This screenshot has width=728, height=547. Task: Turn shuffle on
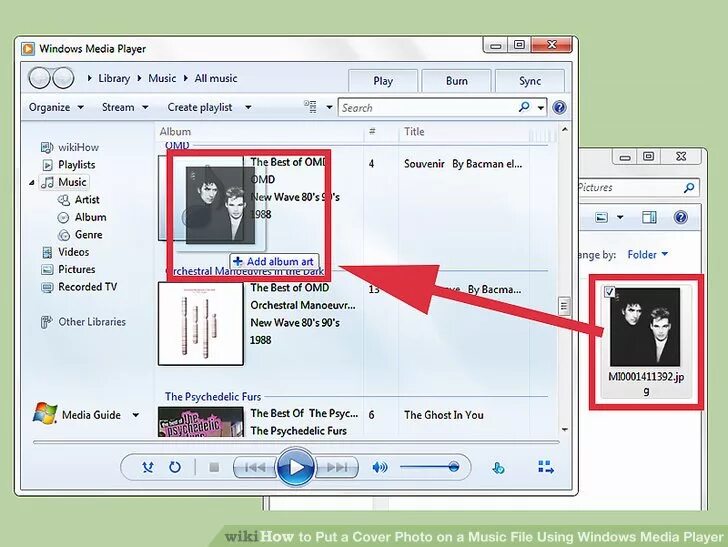coord(148,467)
